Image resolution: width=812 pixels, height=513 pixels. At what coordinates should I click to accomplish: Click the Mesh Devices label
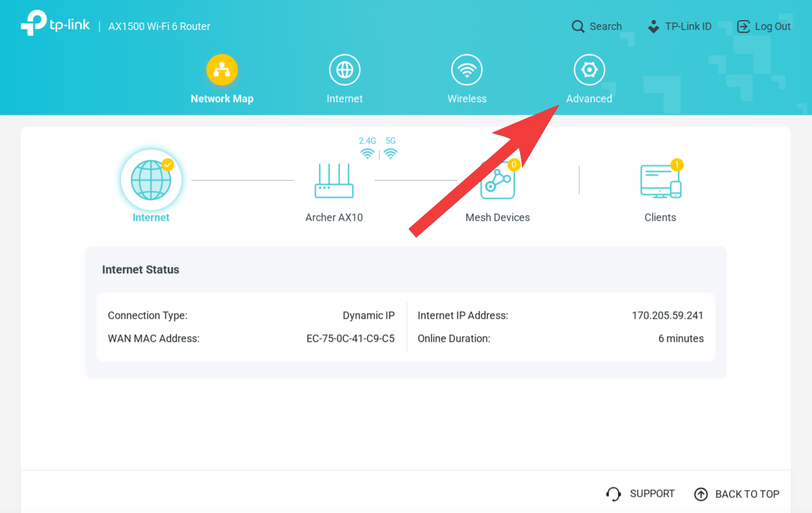click(x=498, y=217)
